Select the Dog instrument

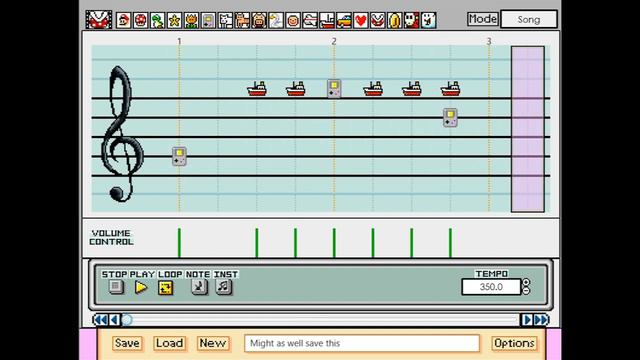(x=225, y=20)
